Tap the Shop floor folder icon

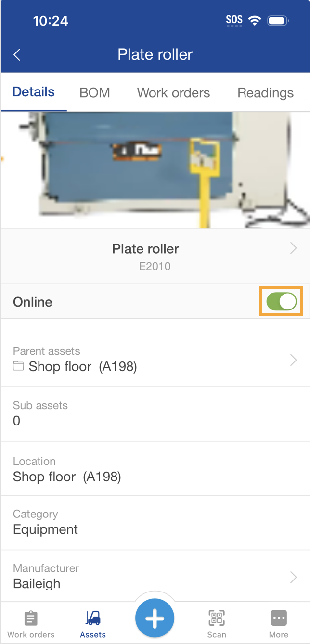point(19,367)
